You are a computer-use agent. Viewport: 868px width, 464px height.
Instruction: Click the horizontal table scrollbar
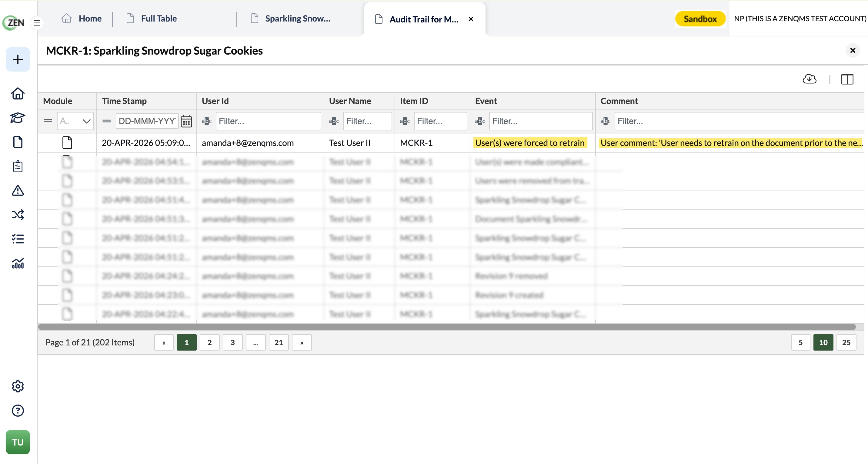447,327
